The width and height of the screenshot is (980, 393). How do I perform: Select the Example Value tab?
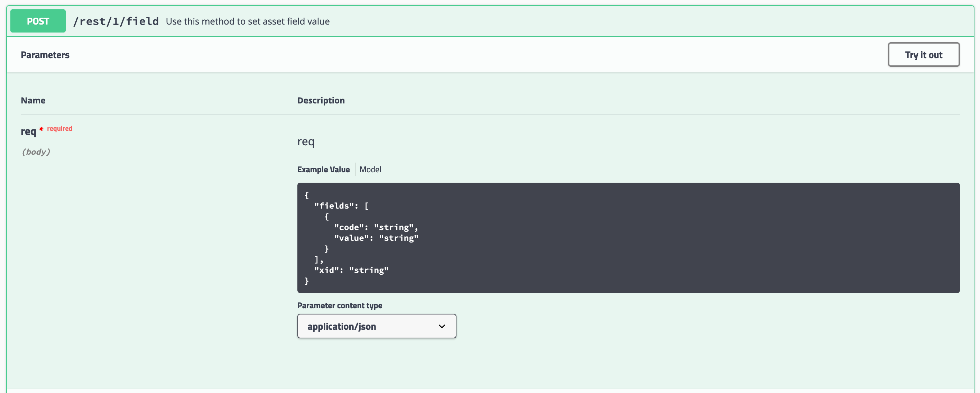(323, 169)
